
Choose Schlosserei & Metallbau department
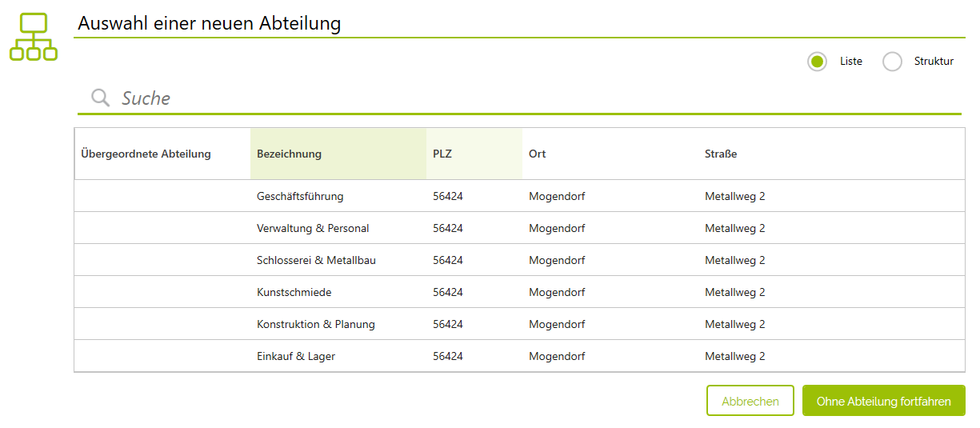(x=520, y=260)
